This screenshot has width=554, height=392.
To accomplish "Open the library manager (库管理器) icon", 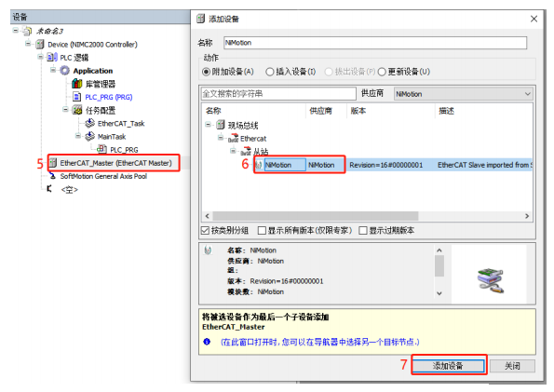I will (x=77, y=84).
